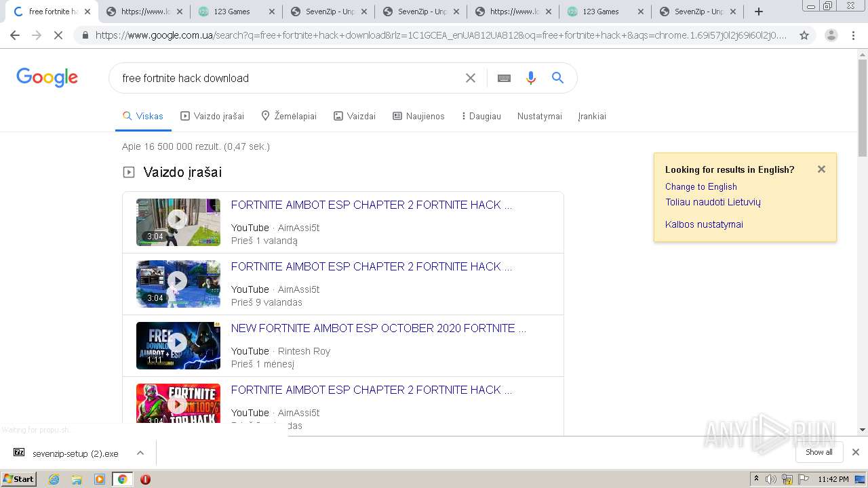868x488 pixels.
Task: Click red Opera-style taskbar icon
Action: point(145,479)
